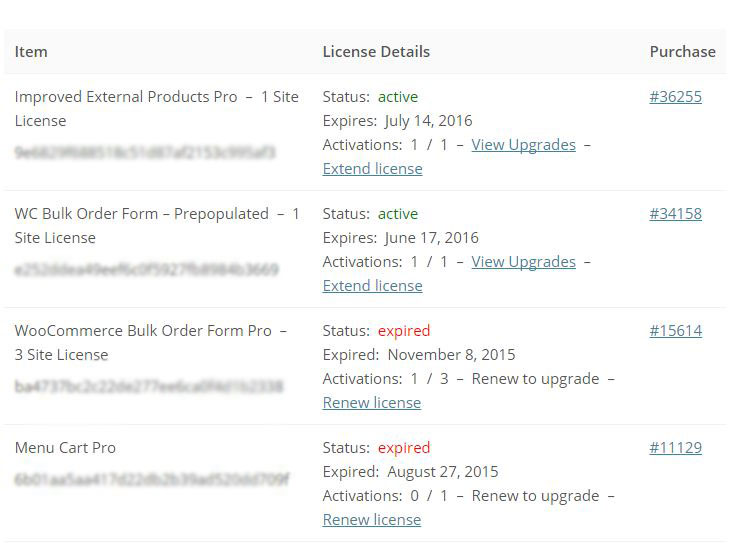Click the Improved External Products Pro item title
735x543 pixels.
(126, 97)
